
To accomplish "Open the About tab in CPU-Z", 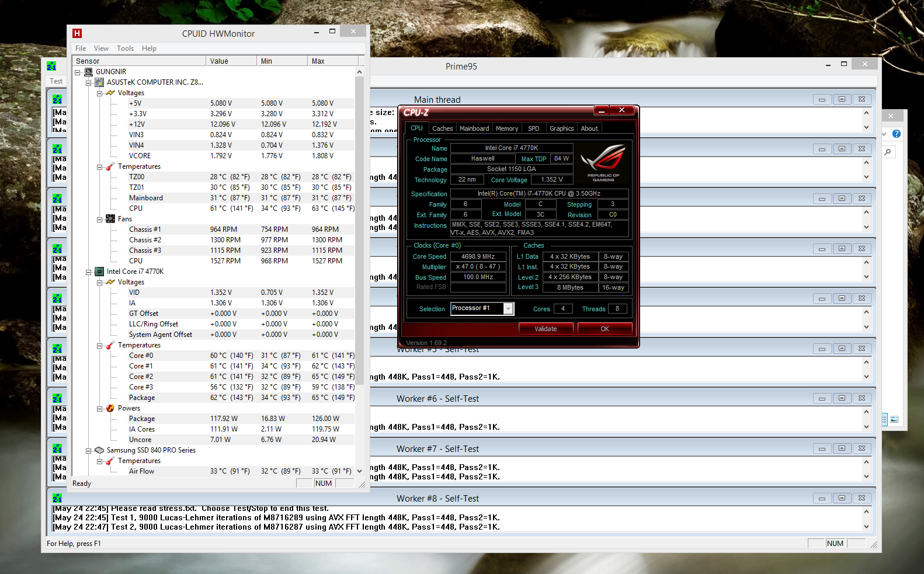I will (x=589, y=128).
